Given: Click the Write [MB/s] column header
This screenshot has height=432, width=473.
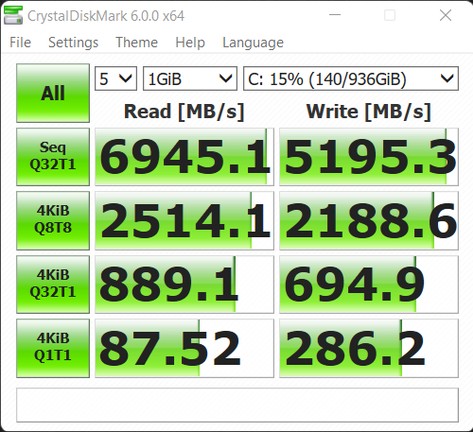Looking at the screenshot, I should tap(369, 111).
